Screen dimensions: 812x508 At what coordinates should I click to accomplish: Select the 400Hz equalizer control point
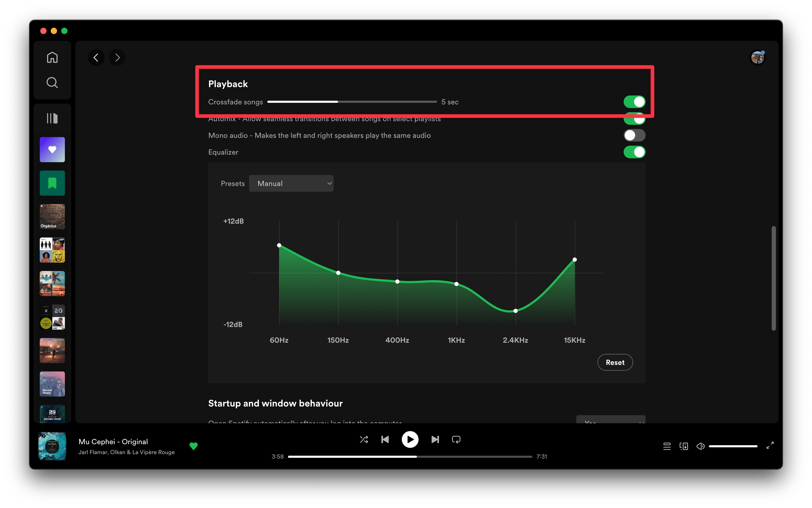pos(397,281)
